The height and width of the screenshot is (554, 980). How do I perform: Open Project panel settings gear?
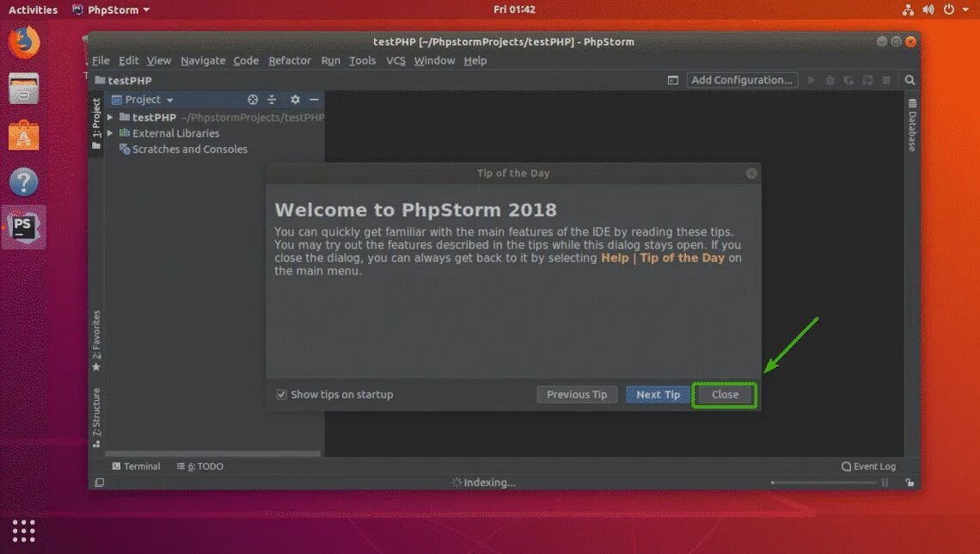coord(295,100)
